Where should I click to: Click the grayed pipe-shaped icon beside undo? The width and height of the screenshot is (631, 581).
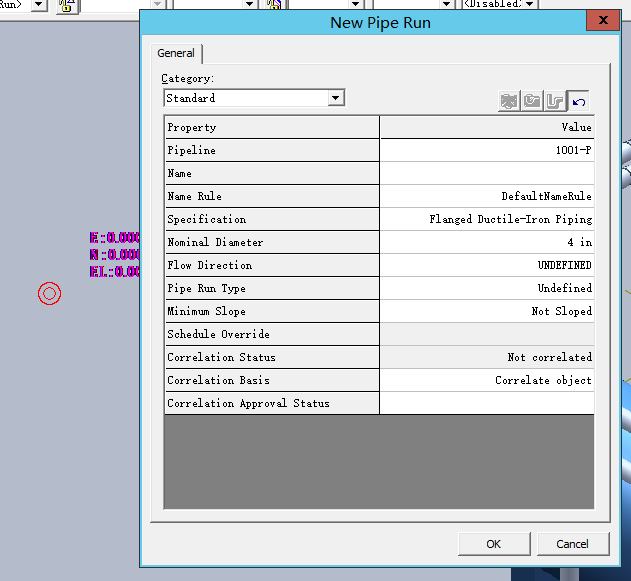pos(555,101)
